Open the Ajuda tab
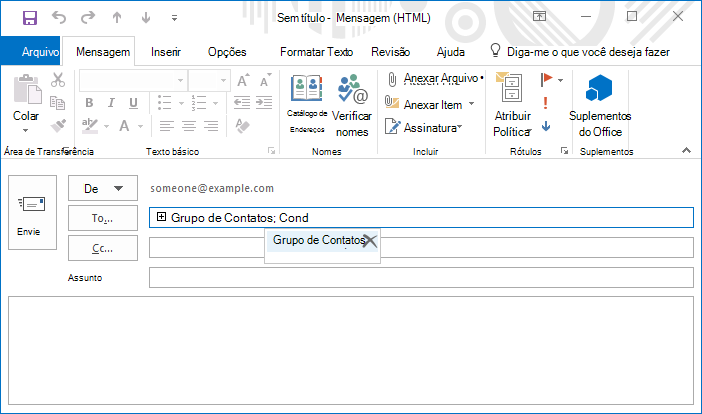Image resolution: width=702 pixels, height=414 pixels. tap(450, 52)
